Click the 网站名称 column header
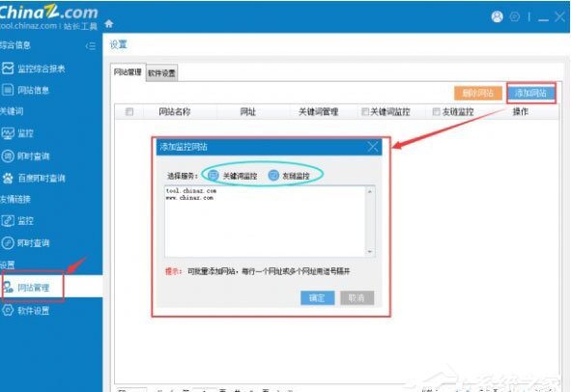Screen dimensions: 571x392 pyautogui.click(x=175, y=112)
